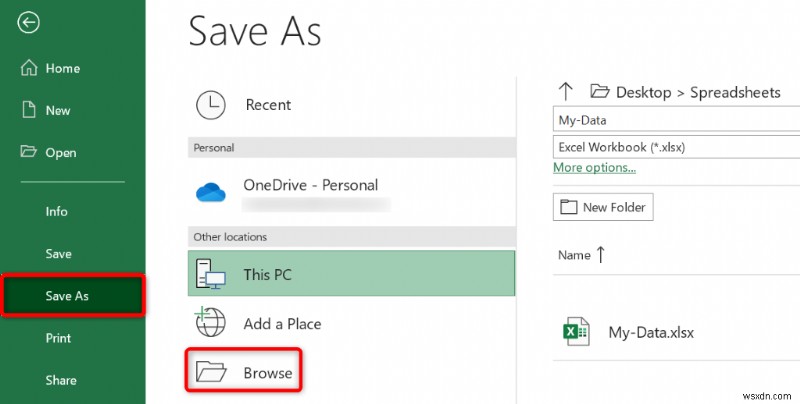Image resolution: width=800 pixels, height=404 pixels.
Task: Choose Save As in the sidebar
Action: [x=72, y=296]
